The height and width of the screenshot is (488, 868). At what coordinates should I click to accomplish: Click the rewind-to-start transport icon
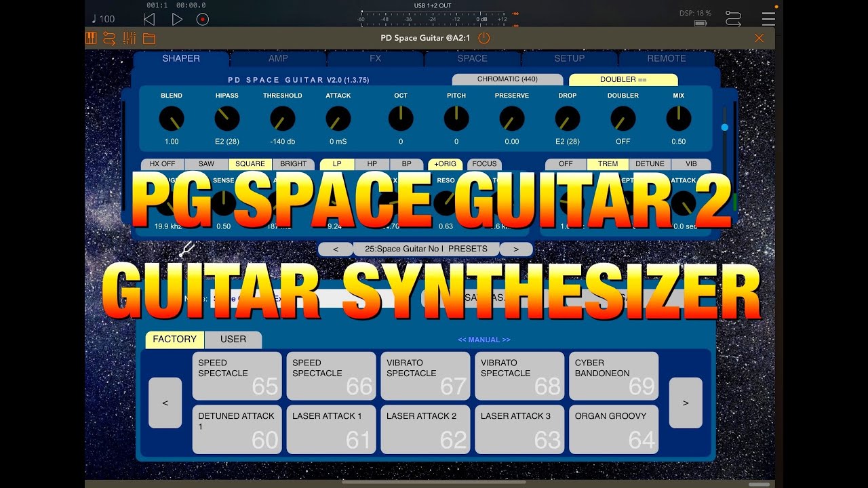tap(149, 20)
